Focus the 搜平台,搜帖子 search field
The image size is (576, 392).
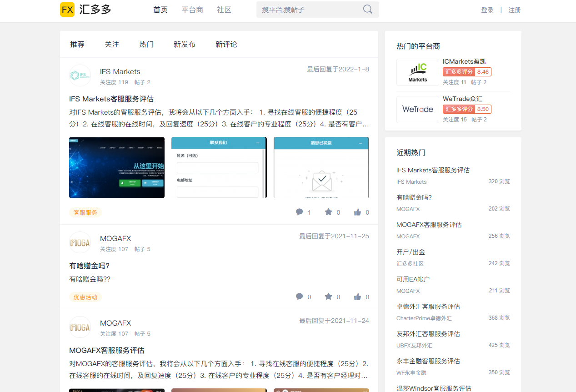[x=309, y=10]
